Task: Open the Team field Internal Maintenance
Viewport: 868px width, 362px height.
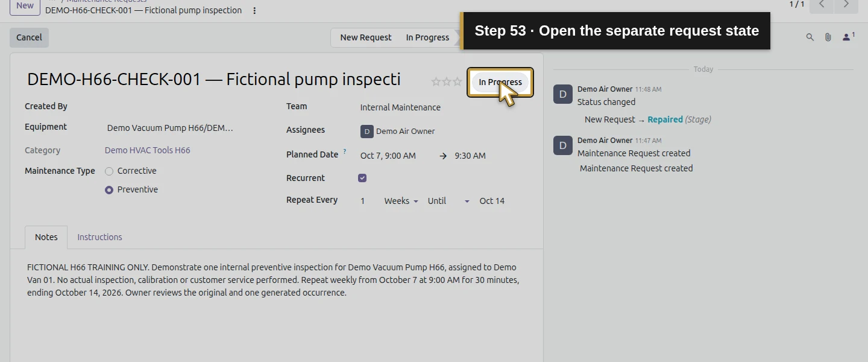Action: pos(400,107)
